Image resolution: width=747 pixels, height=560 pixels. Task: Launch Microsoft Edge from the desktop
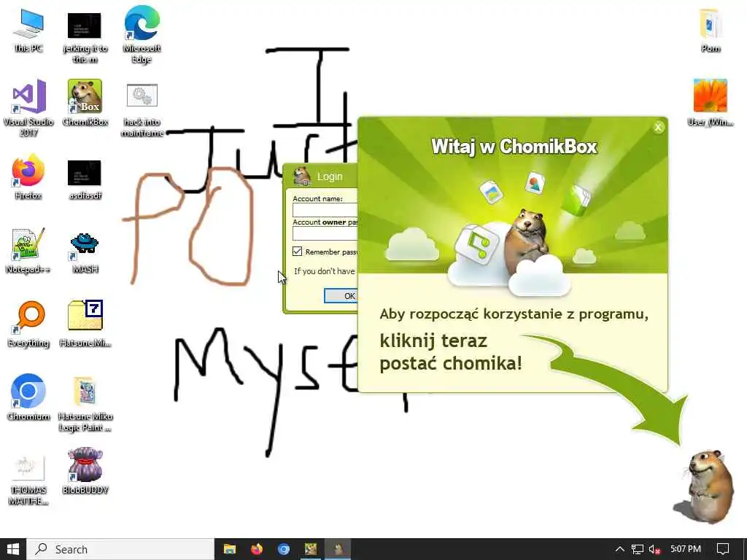[142, 34]
